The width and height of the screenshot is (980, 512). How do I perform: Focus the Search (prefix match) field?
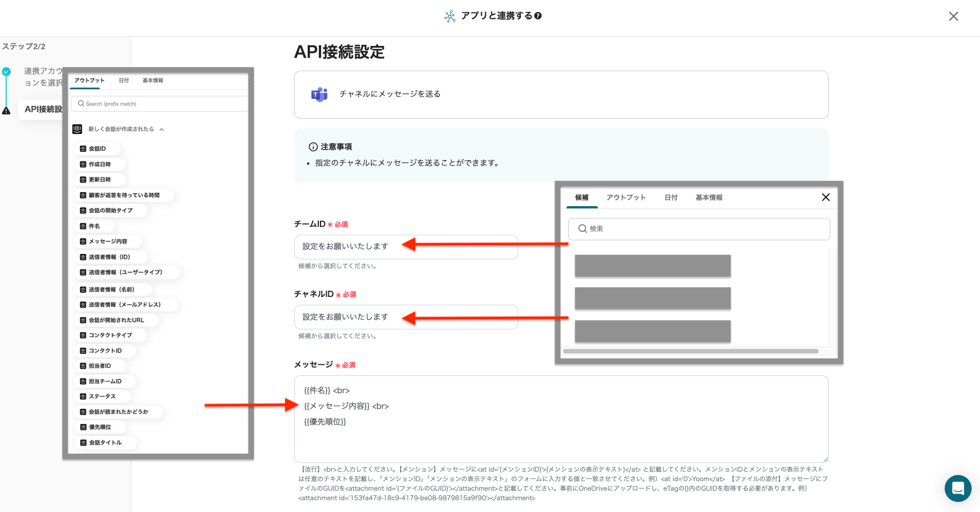[x=160, y=104]
